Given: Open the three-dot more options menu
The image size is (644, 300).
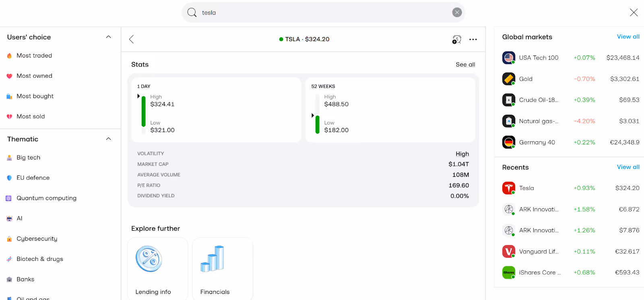Looking at the screenshot, I should pos(473,39).
